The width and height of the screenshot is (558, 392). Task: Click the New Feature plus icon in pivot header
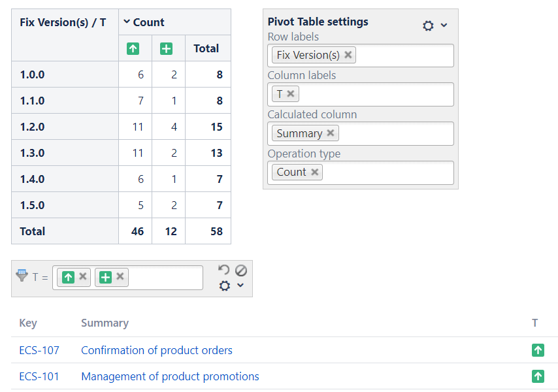pos(167,48)
